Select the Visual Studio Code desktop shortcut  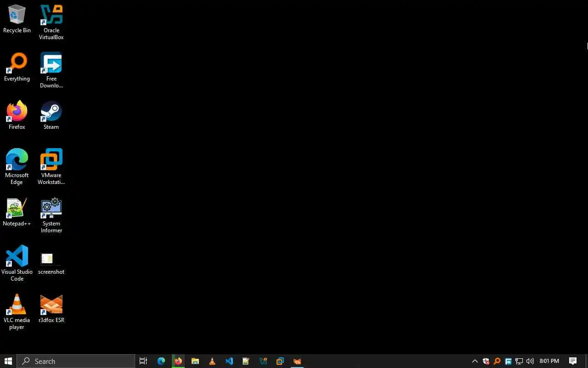pos(17,264)
